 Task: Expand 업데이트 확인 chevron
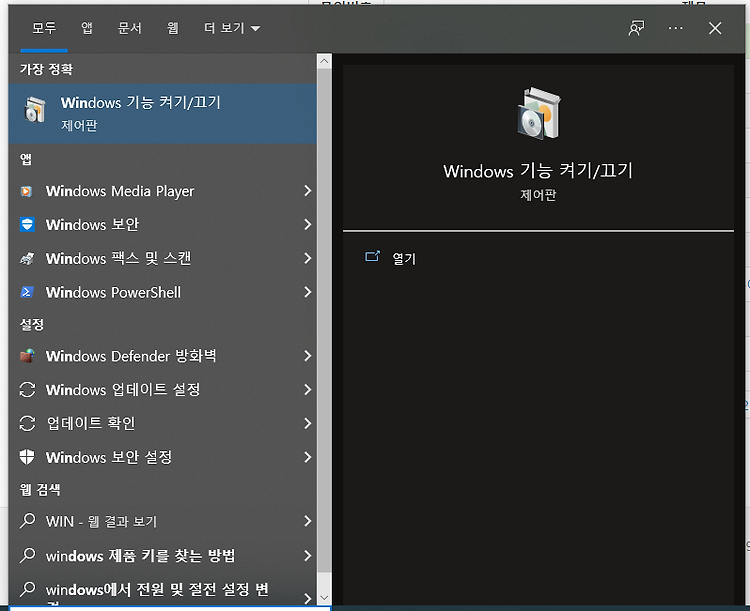[x=308, y=423]
